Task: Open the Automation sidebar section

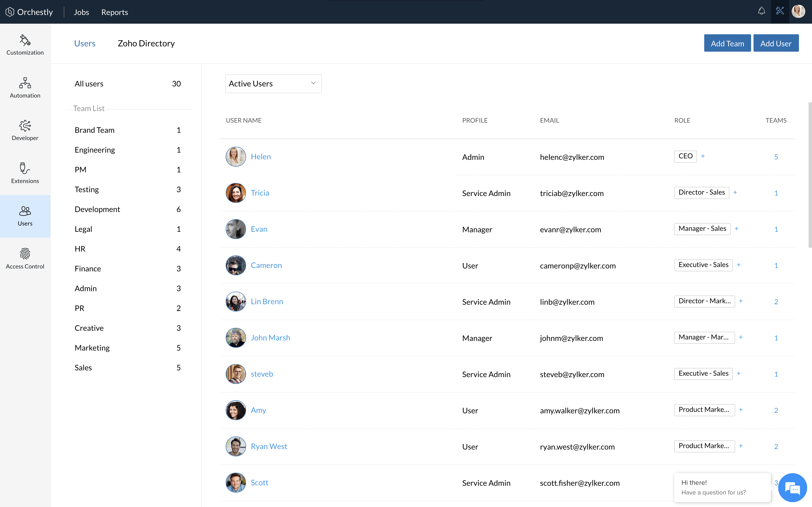Action: [25, 87]
